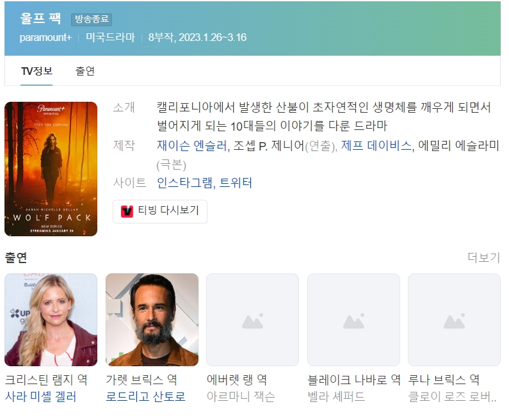The width and height of the screenshot is (509, 420).
Task: Visit the 트위터 site link
Action: pyautogui.click(x=236, y=183)
